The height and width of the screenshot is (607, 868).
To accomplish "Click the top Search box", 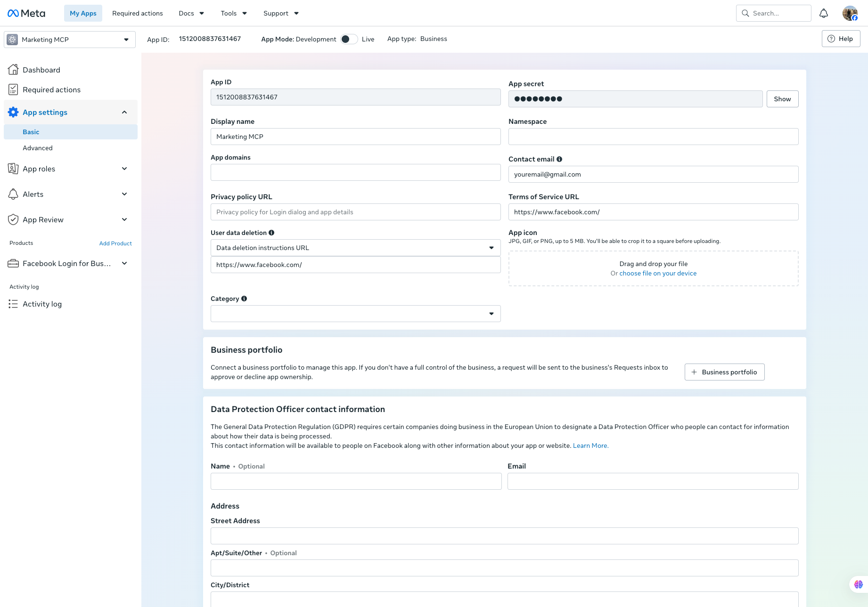I will [774, 13].
